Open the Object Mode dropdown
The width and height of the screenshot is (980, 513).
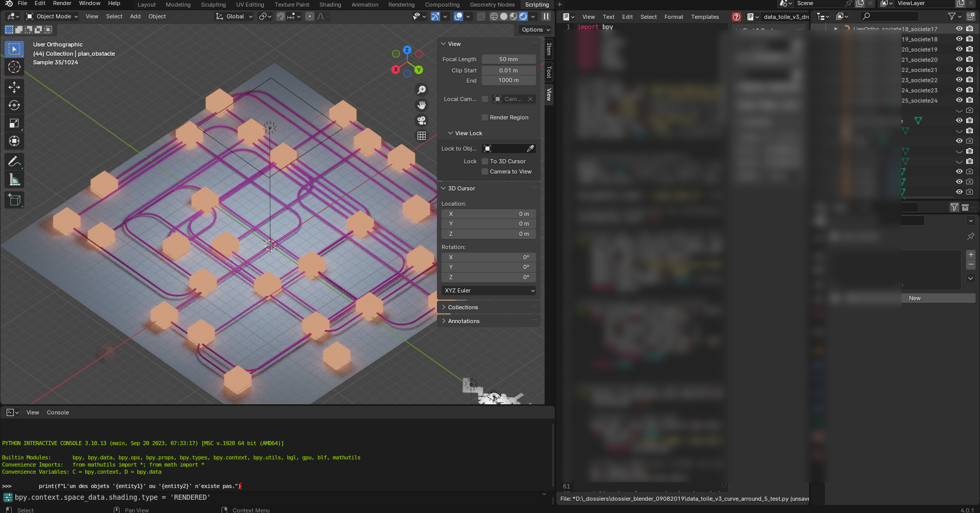click(x=51, y=16)
